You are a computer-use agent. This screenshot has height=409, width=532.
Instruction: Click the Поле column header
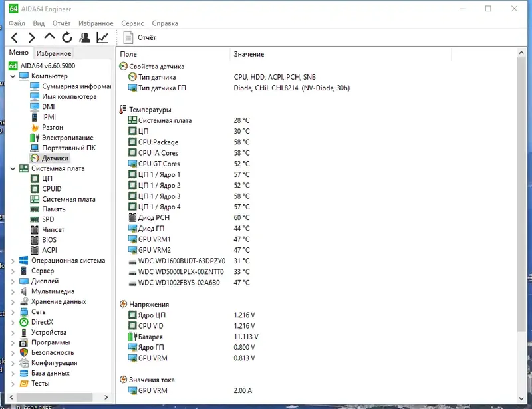click(173, 54)
